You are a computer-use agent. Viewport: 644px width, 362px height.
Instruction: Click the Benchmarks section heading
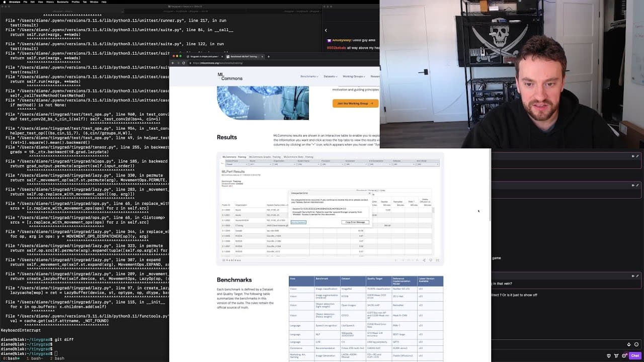[x=234, y=280]
